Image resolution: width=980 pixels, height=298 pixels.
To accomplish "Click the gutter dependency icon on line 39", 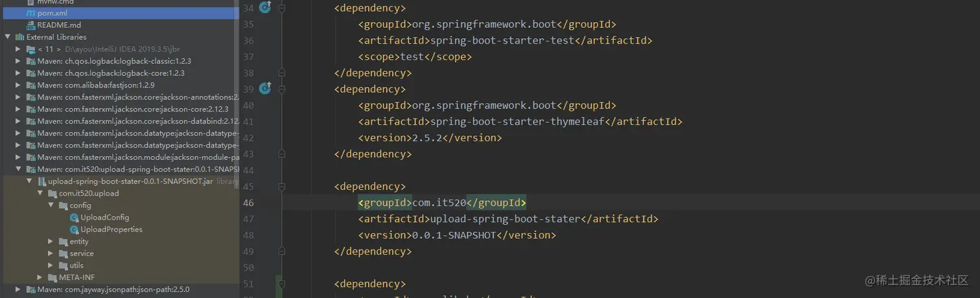I will click(264, 88).
